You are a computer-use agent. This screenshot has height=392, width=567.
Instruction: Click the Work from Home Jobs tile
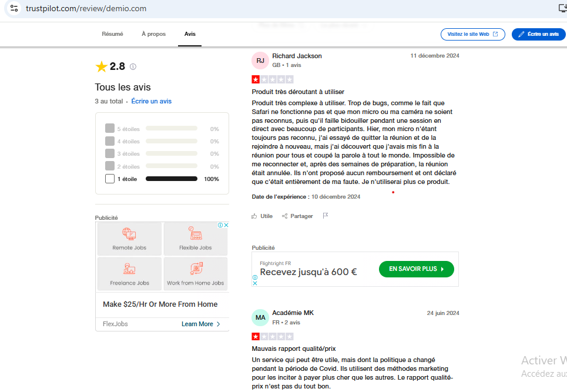tap(196, 274)
